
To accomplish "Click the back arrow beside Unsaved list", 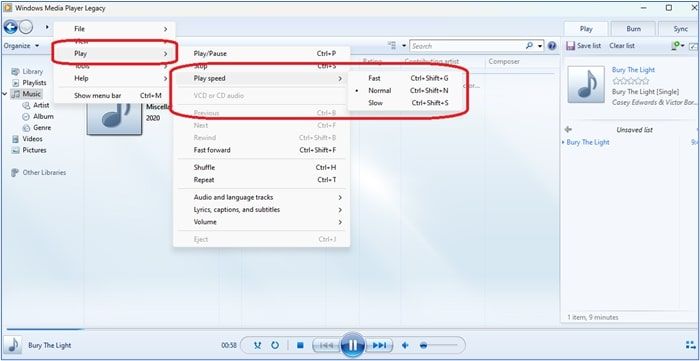I will (568, 129).
